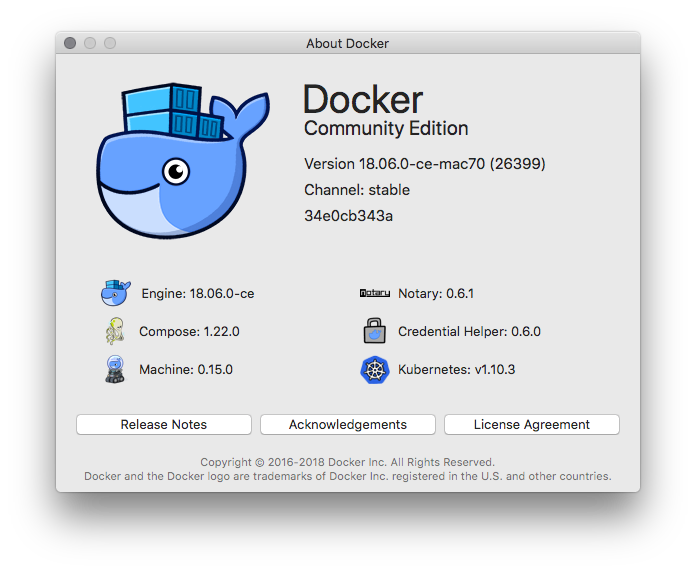Click the "Compose: 1.22.0" text
This screenshot has width=696, height=572.
[189, 331]
